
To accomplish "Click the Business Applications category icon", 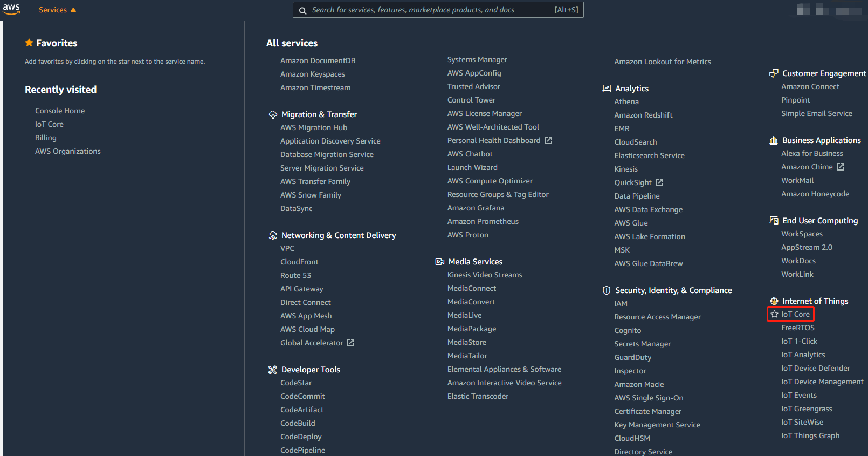I will click(x=774, y=140).
